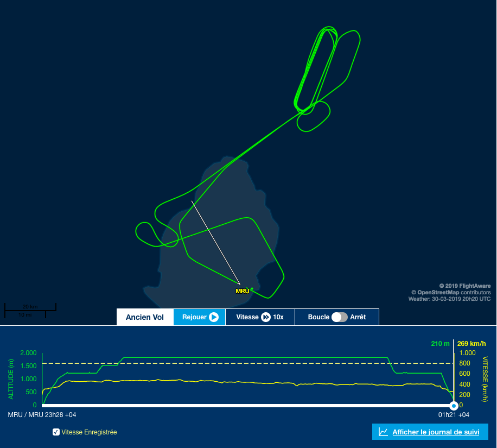Click the ALTITUDE (m) axis title
Viewport: 497px width, 448px height.
11,379
